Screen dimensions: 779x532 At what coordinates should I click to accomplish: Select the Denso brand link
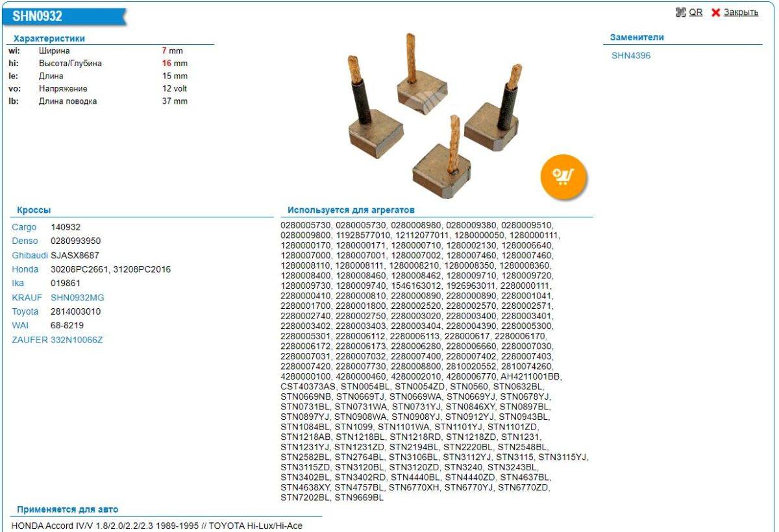click(25, 241)
